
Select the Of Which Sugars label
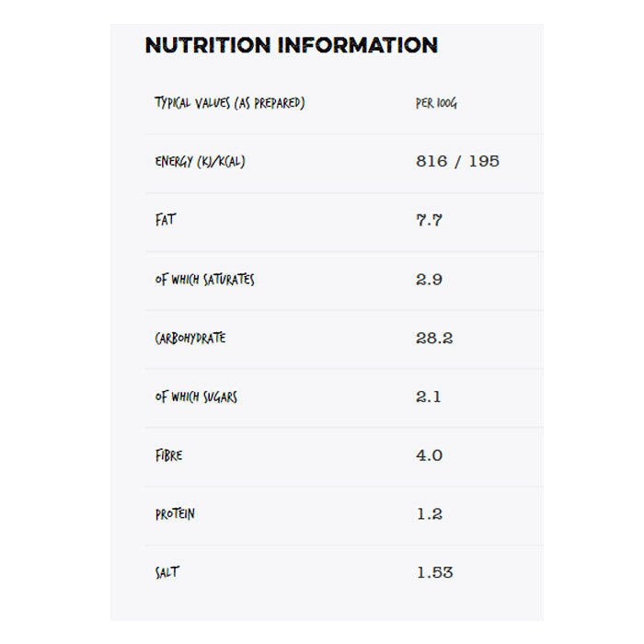pyautogui.click(x=196, y=397)
